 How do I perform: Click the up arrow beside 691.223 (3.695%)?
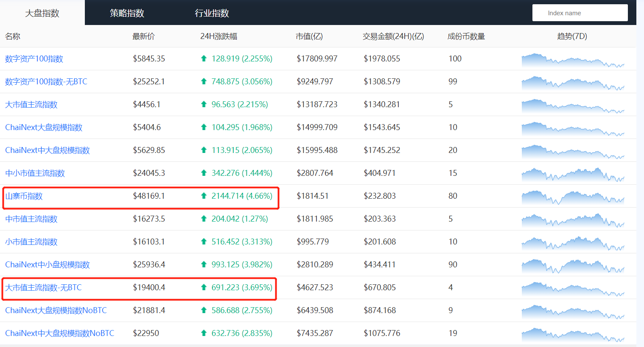click(204, 287)
